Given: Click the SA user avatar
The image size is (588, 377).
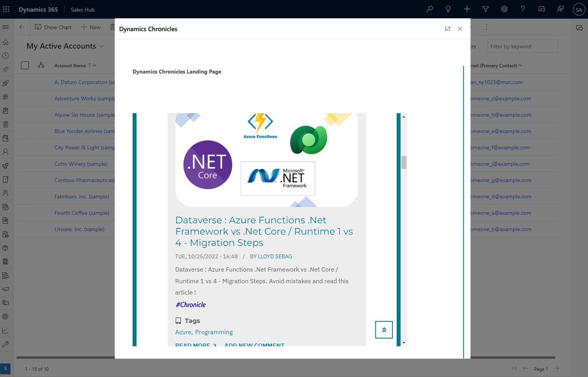Looking at the screenshot, I should tap(579, 10).
